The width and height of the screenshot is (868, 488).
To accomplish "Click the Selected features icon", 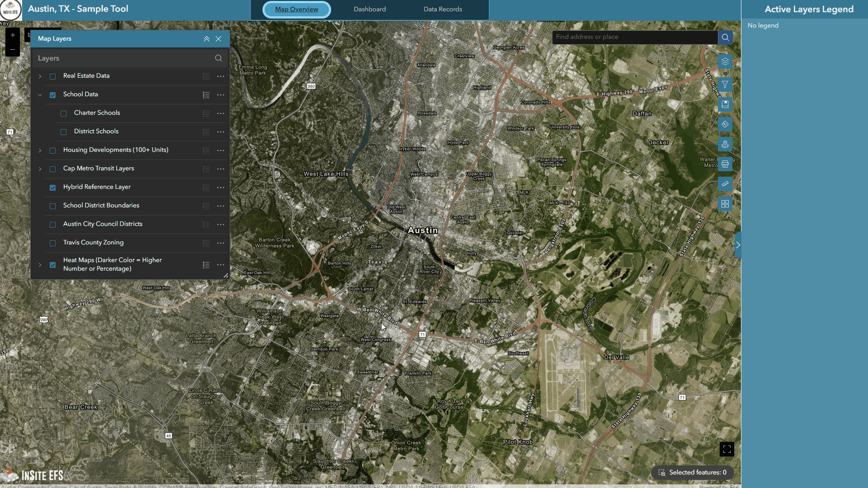I will click(662, 473).
